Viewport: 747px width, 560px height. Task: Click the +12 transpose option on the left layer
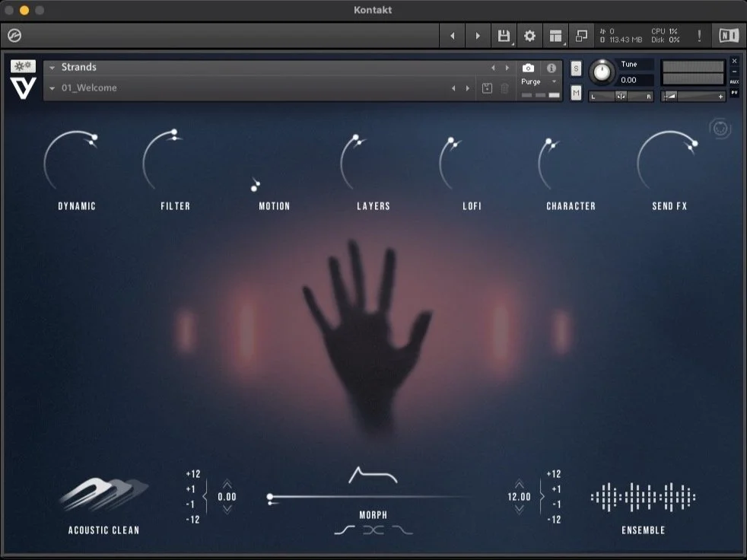[193, 474]
